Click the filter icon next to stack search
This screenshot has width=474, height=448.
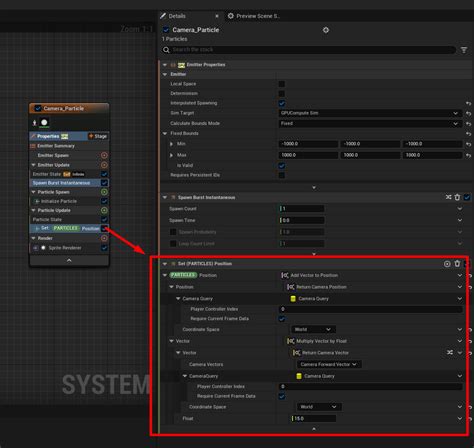click(464, 50)
